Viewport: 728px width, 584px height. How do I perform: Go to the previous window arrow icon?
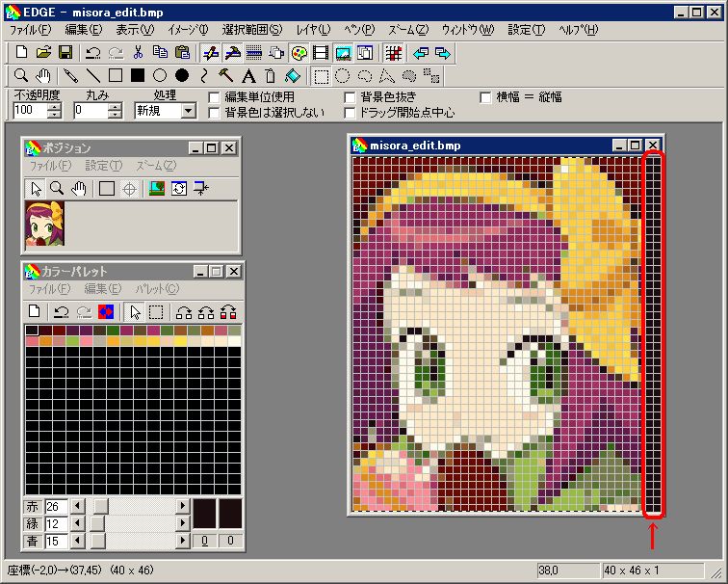click(421, 52)
